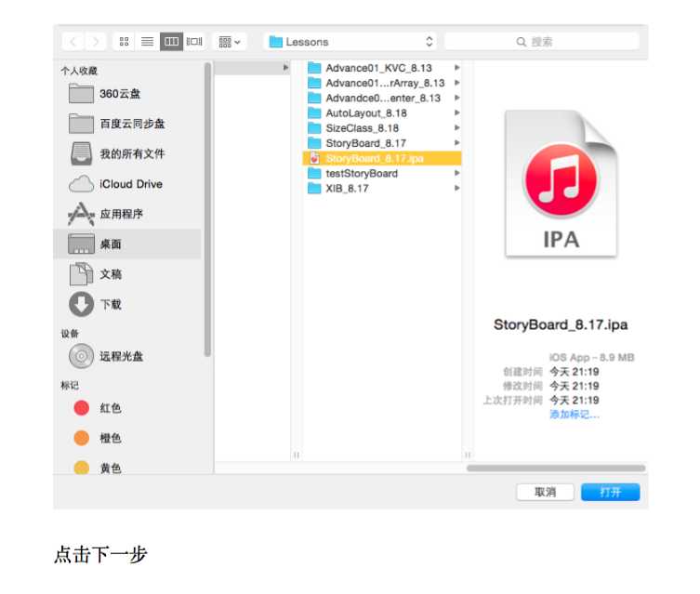Screen dimensions: 700x594
Task: Select the AutoLayout_8.18 folder
Action: coord(382,113)
